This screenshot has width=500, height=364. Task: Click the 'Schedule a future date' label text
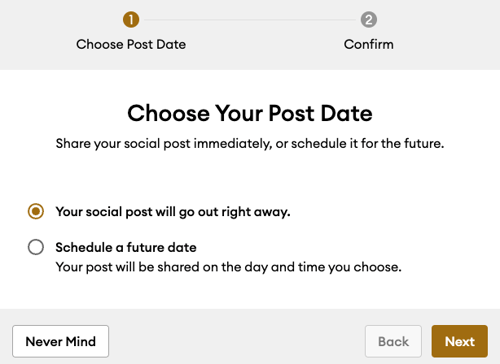(126, 247)
